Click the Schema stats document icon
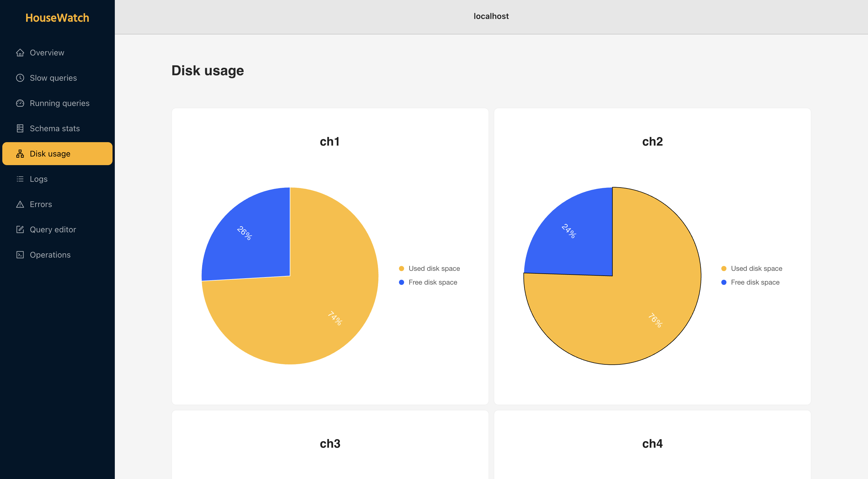868x479 pixels. 20,128
